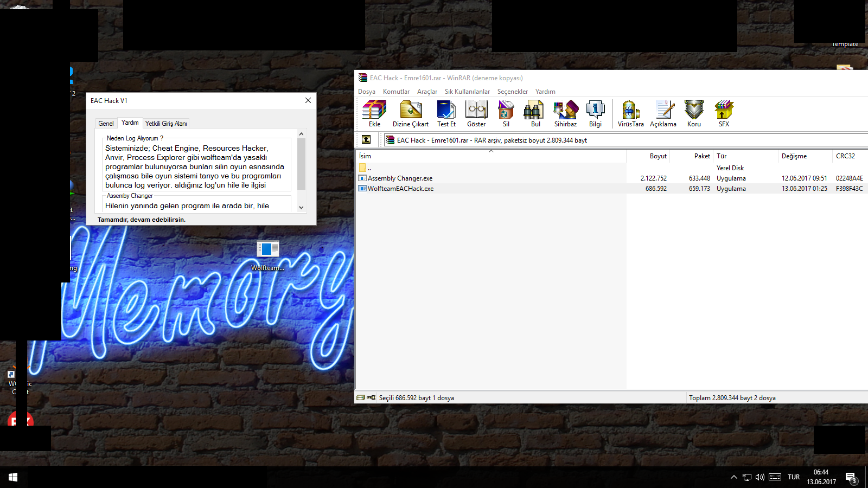Click packed size 659.173
Screen dimensions: 868x488
click(x=699, y=189)
